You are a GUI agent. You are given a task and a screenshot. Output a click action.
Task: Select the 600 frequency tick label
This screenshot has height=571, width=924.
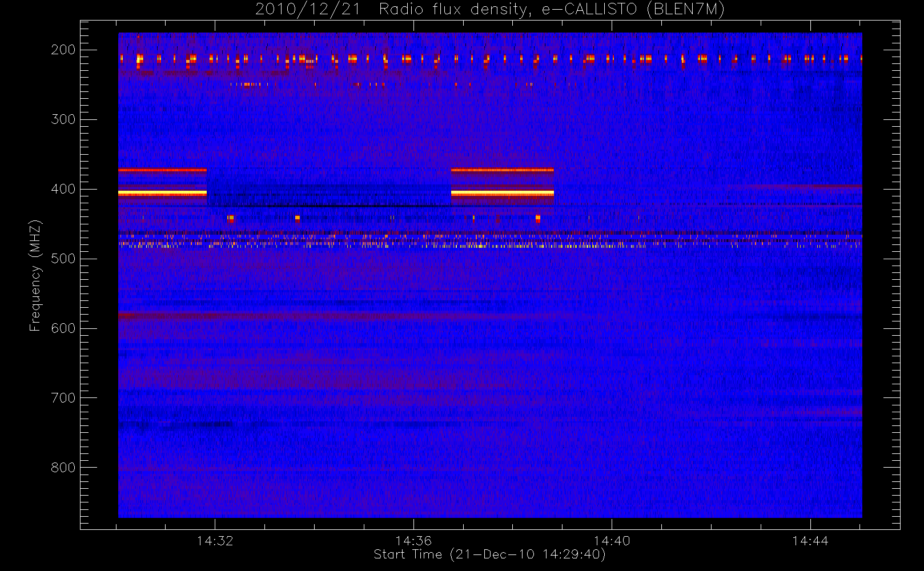pos(63,328)
